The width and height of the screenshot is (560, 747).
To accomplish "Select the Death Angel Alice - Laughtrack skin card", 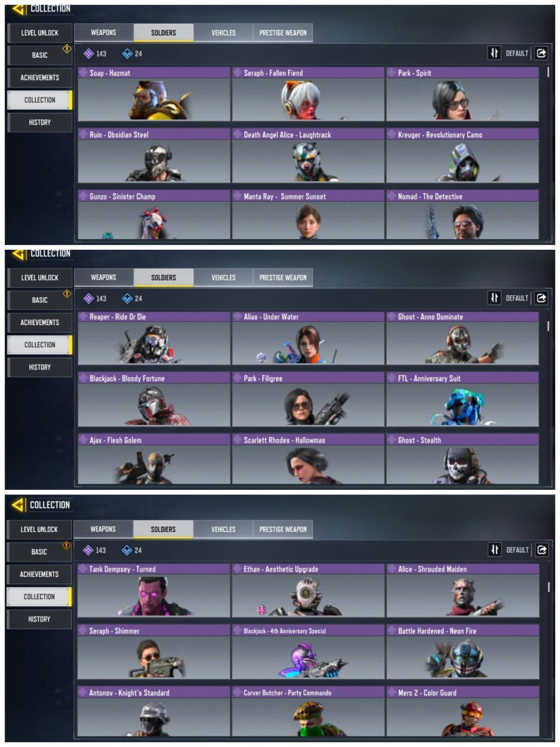I will coord(308,156).
